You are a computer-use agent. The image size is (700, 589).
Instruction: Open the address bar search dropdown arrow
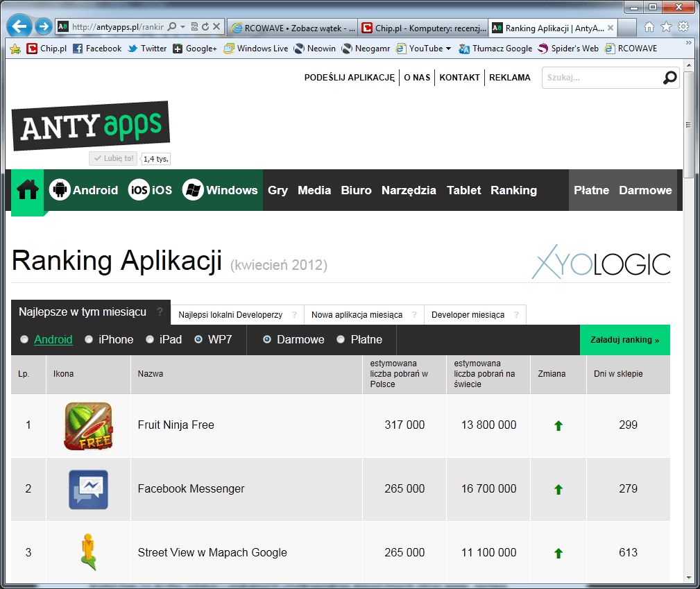pyautogui.click(x=182, y=27)
